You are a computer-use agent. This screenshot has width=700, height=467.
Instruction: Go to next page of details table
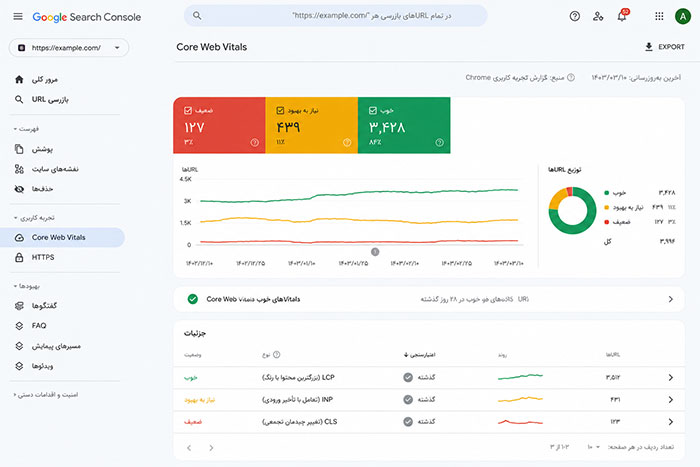point(211,447)
